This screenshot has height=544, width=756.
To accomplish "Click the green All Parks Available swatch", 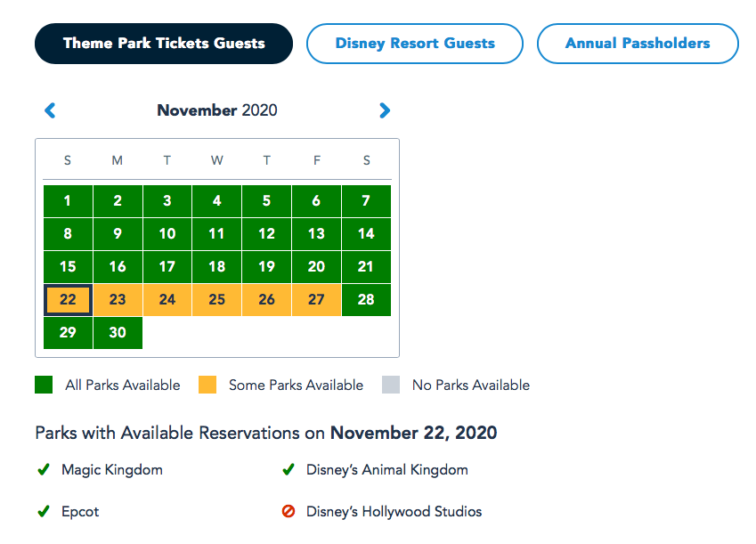I will pos(44,386).
